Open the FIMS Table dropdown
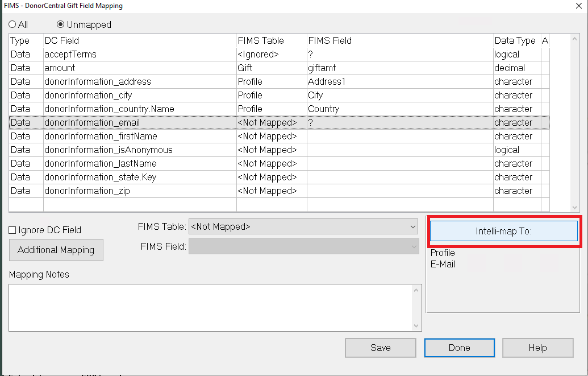The height and width of the screenshot is (376, 588). (303, 226)
